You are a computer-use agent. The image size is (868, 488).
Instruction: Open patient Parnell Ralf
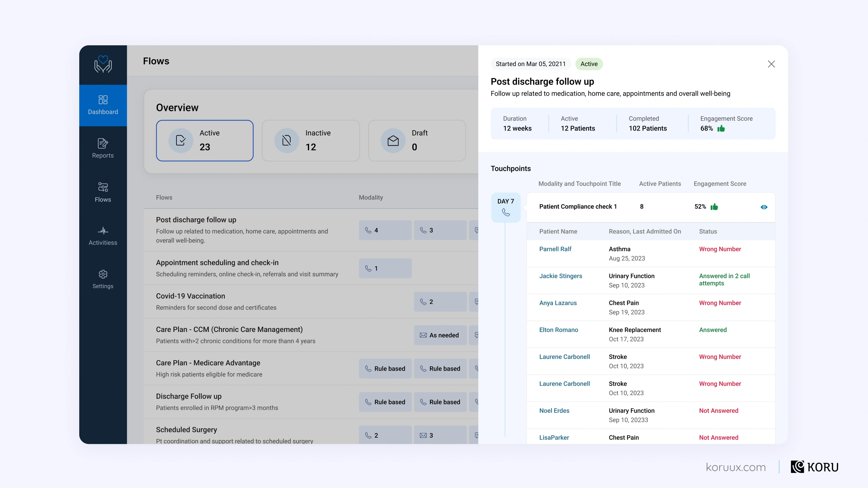coord(555,249)
